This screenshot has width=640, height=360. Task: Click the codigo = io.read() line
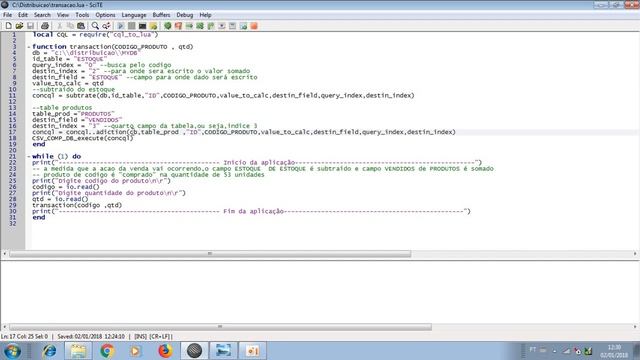[66, 187]
